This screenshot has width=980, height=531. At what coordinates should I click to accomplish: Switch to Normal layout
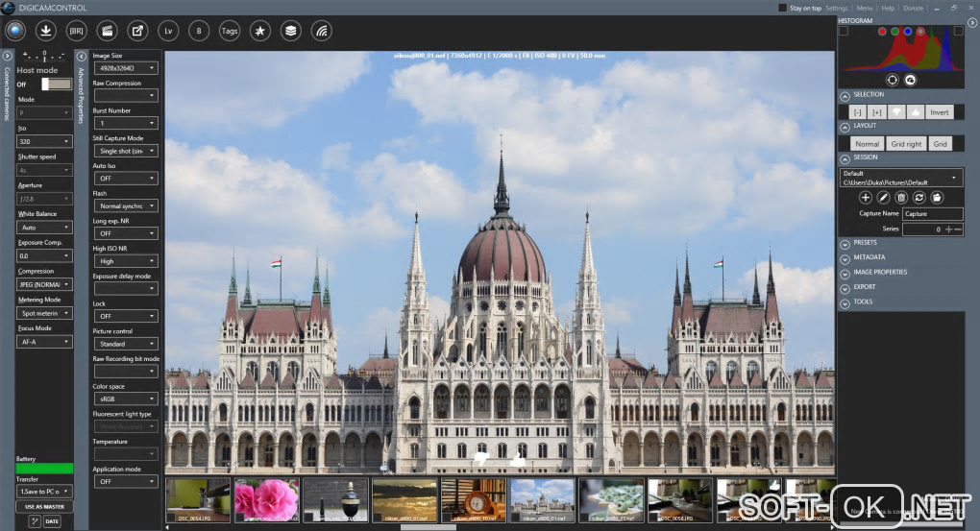coord(867,144)
